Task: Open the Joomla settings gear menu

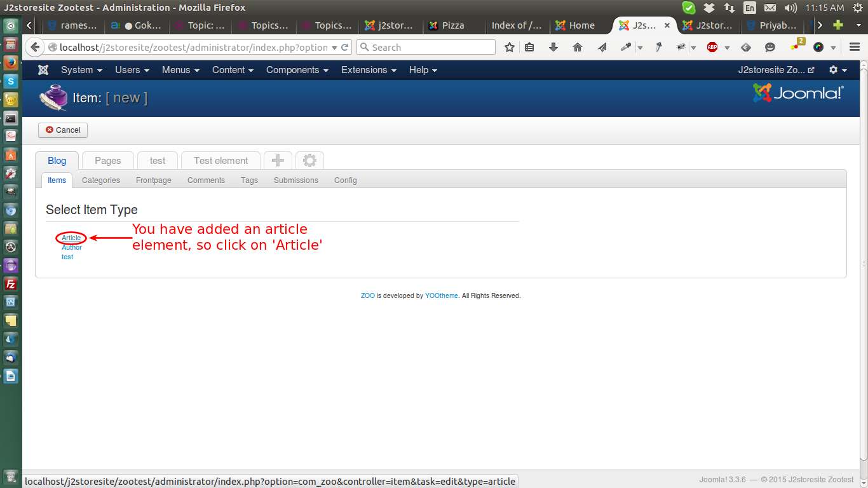Action: click(838, 70)
